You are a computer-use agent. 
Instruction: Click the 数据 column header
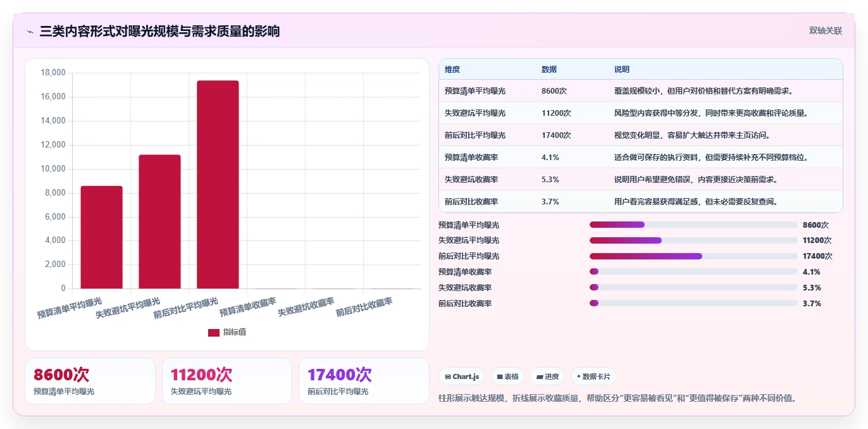549,70
